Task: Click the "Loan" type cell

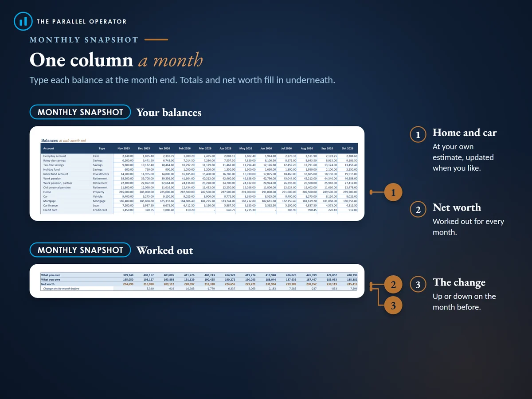Action: pyautogui.click(x=96, y=205)
